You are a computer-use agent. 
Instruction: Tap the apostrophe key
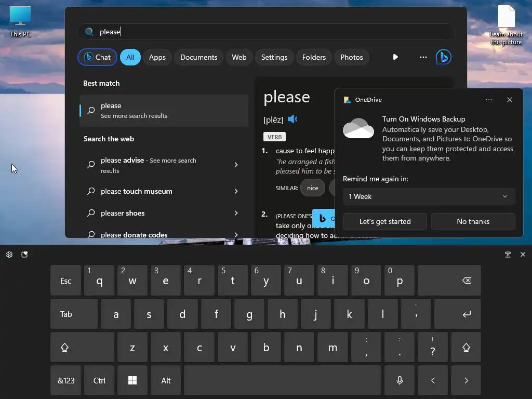pyautogui.click(x=416, y=314)
